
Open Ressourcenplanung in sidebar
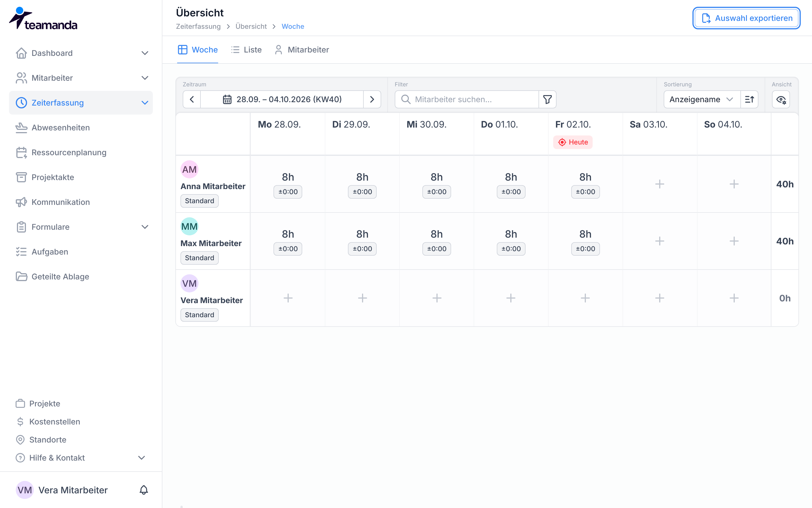coord(81,152)
